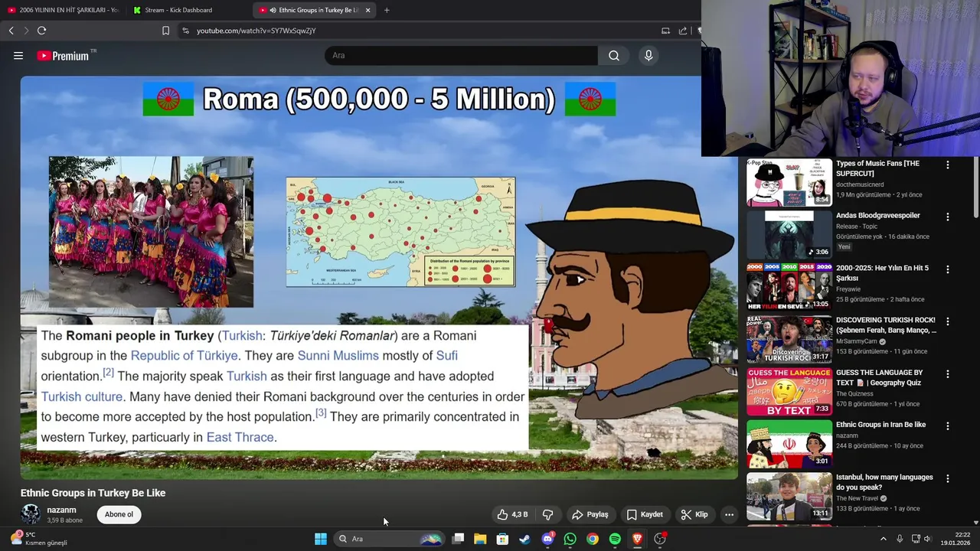Open DISCOVERING TURKISH ROCK video title
Viewport: 980px width, 551px height.
pyautogui.click(x=886, y=325)
